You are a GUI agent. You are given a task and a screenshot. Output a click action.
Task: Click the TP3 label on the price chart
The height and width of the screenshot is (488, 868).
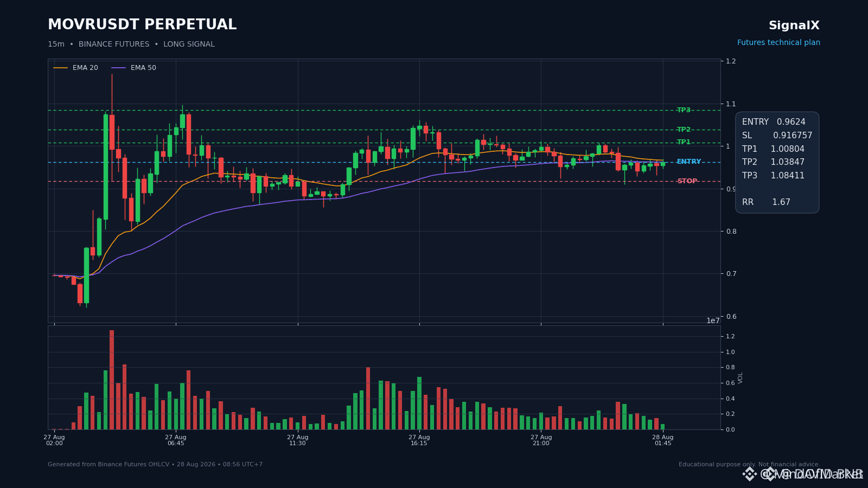pos(684,110)
